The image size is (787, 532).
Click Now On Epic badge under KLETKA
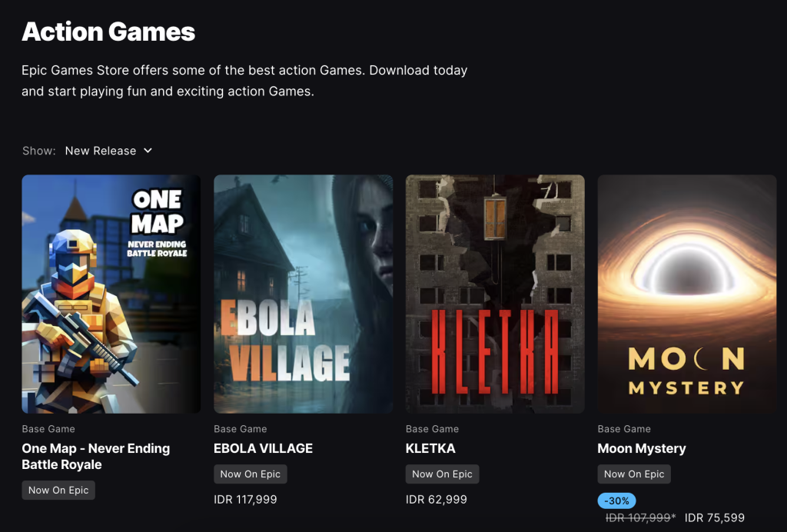coord(442,474)
